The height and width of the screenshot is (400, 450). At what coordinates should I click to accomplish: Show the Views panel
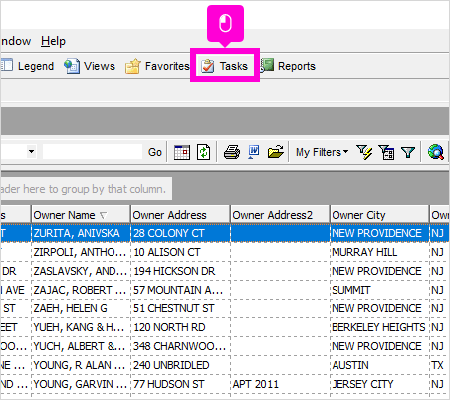89,66
